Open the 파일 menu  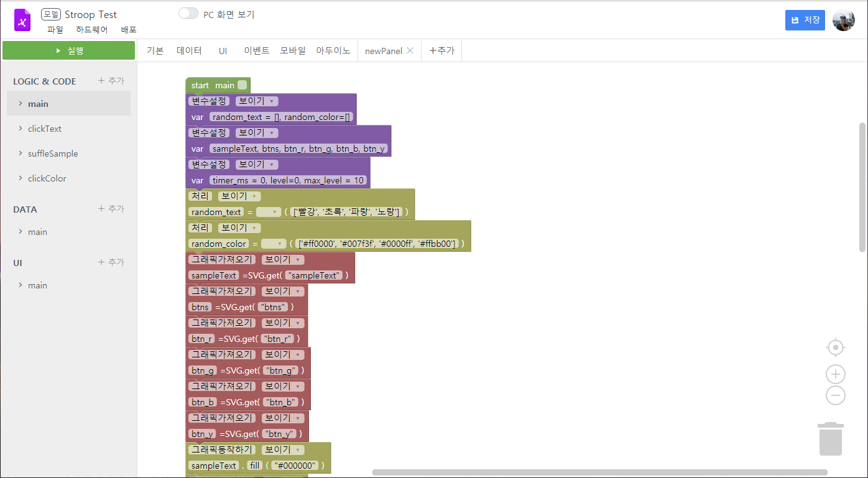(55, 29)
